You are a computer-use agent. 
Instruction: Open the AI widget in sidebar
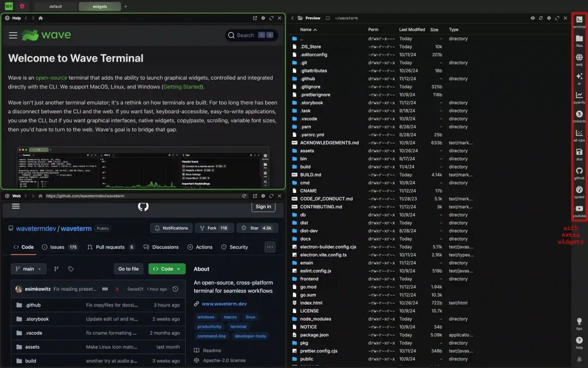click(579, 78)
